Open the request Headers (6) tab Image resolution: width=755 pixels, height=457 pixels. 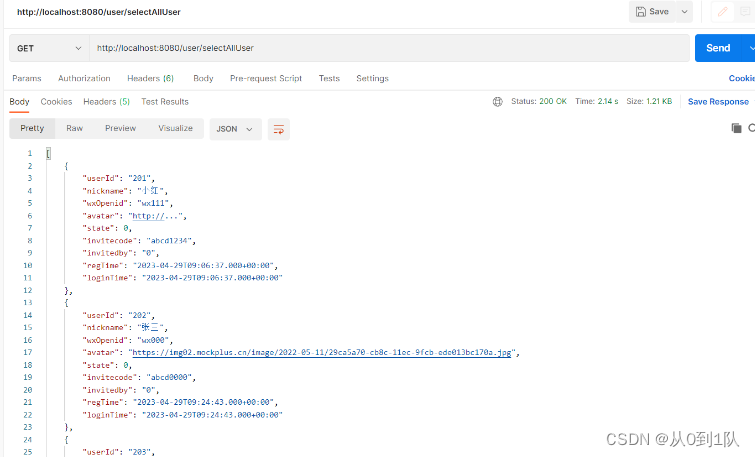(150, 78)
